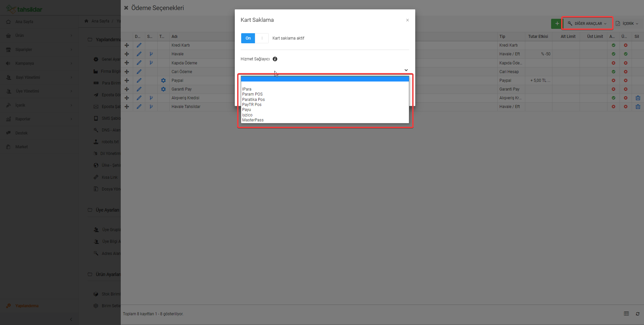Select the blank highlighted dropdown option
The width and height of the screenshot is (644, 325).
325,79
